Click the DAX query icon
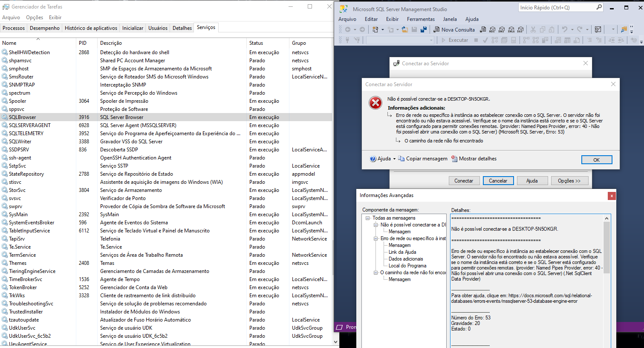This screenshot has height=348, width=644. [x=520, y=29]
